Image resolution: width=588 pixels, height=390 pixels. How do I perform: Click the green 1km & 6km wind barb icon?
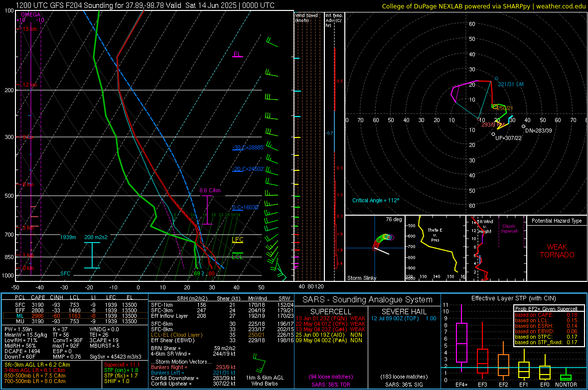[x=259, y=362]
